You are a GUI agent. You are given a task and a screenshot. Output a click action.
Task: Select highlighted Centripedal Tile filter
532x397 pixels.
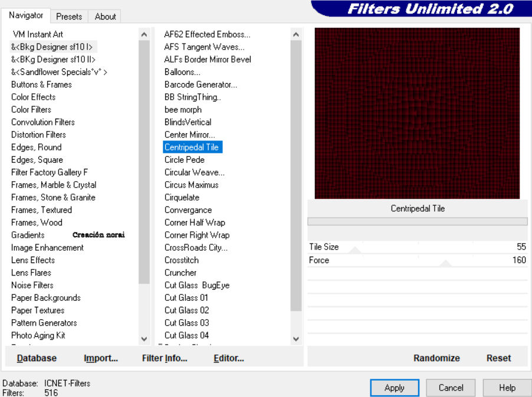pos(192,147)
